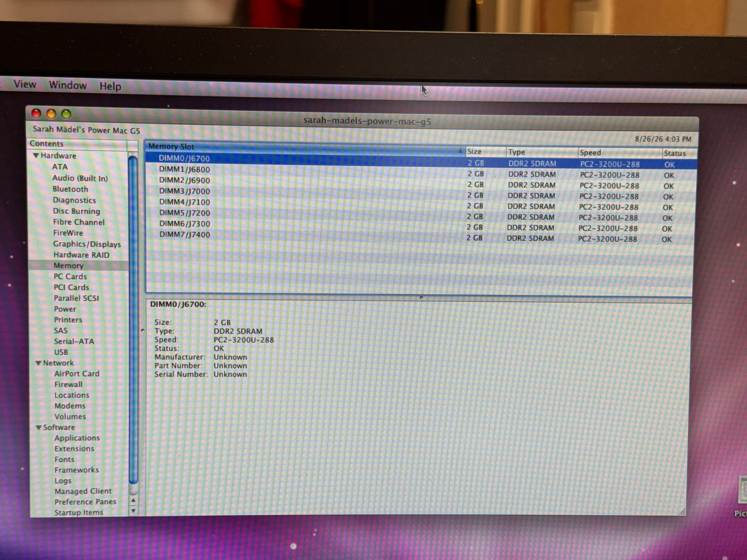Select USB in the sidebar
747x560 pixels.
tap(61, 352)
